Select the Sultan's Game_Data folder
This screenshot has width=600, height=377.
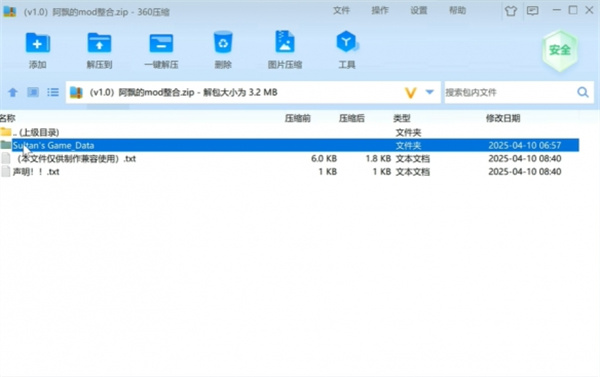pyautogui.click(x=289, y=145)
